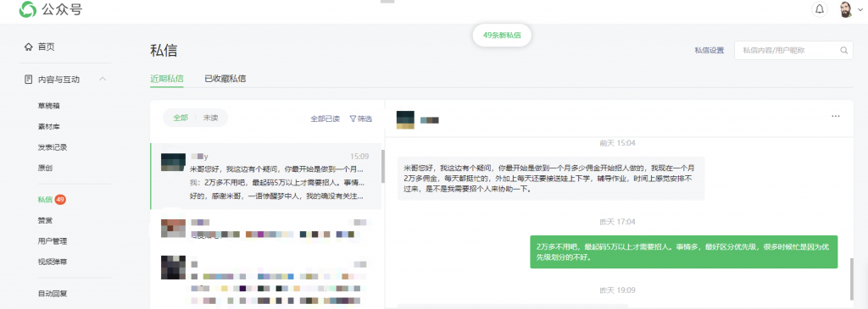Open the second blurred conversation in list

265,229
